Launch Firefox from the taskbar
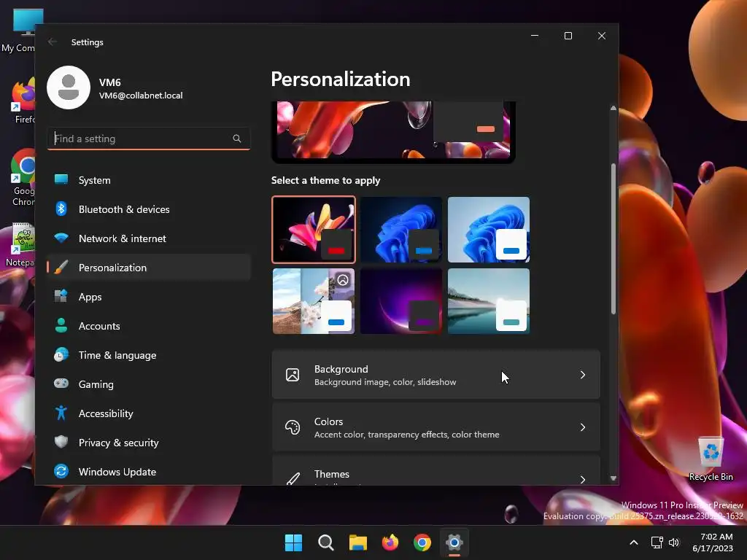Screen dimensions: 747x560 coord(390,542)
